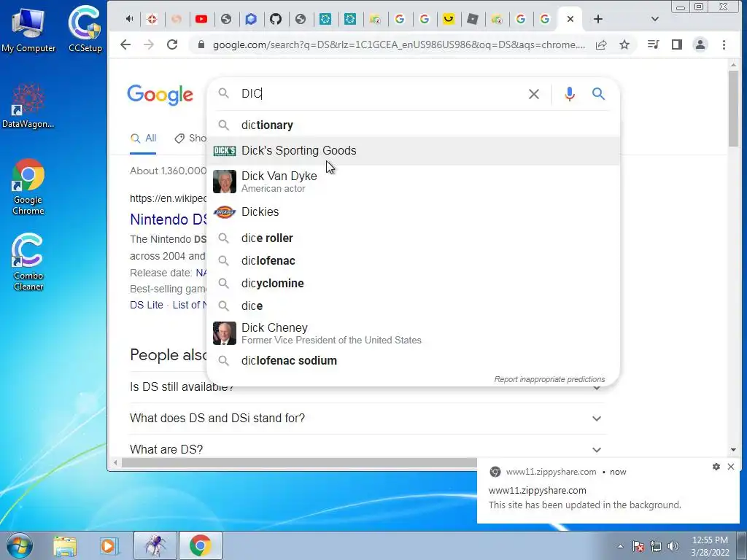This screenshot has width=747, height=560.
Task: Click the horizontal scrollbar thumb
Action: [299, 463]
